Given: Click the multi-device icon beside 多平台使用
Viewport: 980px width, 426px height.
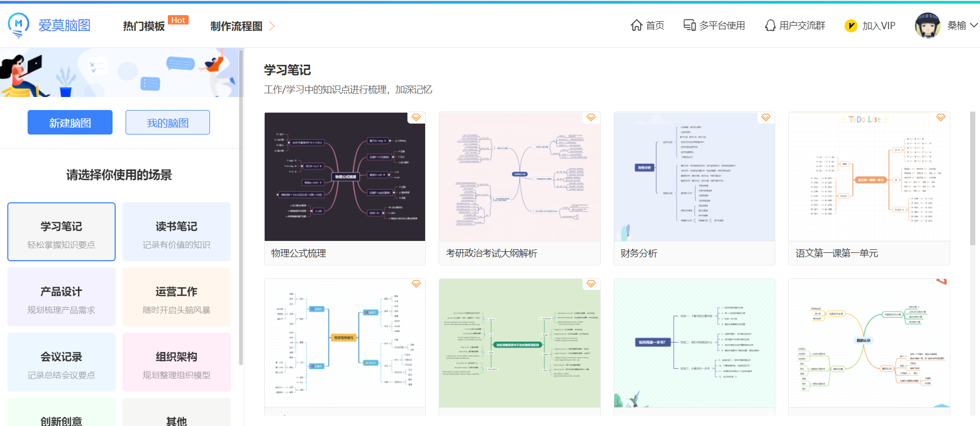Looking at the screenshot, I should point(689,25).
